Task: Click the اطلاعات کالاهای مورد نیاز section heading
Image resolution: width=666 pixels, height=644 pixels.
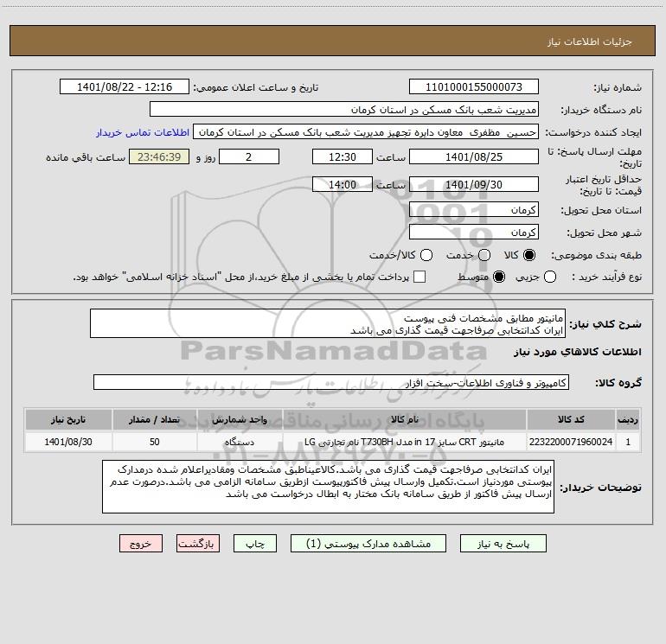Action: point(577,352)
